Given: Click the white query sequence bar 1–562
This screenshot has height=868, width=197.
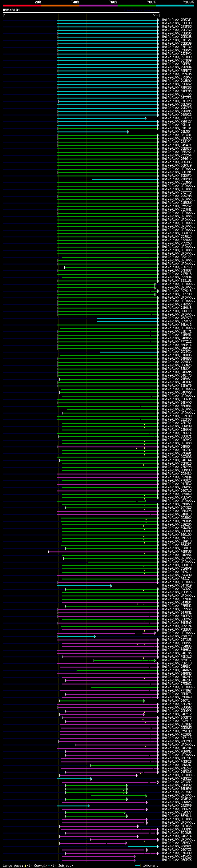Looking at the screenshot, I should point(81,13).
